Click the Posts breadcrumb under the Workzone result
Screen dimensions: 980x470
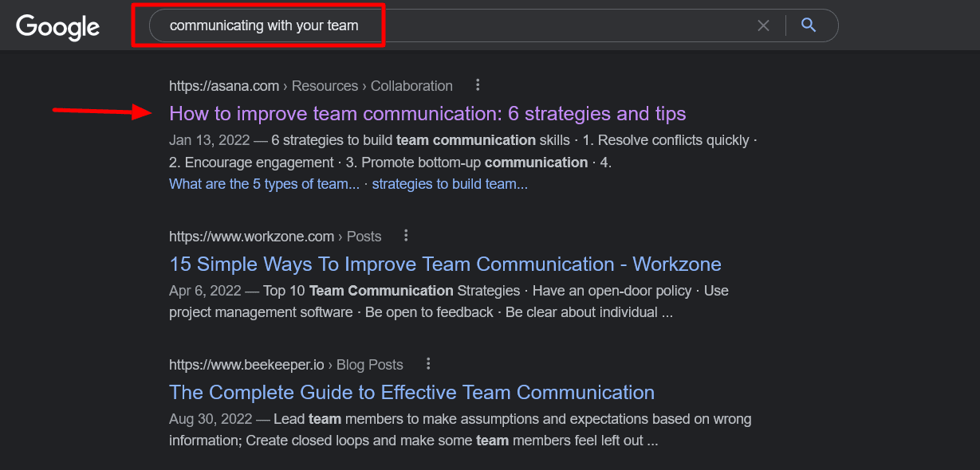pyautogui.click(x=363, y=236)
